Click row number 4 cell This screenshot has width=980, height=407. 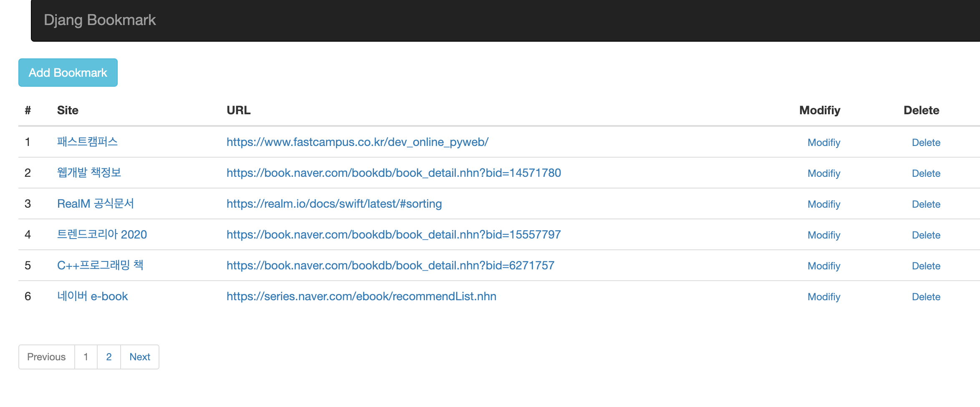pos(28,235)
